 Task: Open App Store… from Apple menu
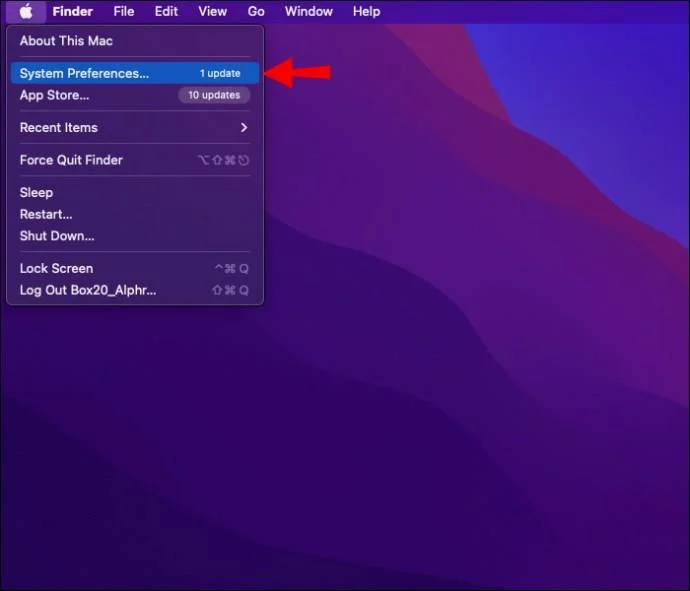click(135, 95)
